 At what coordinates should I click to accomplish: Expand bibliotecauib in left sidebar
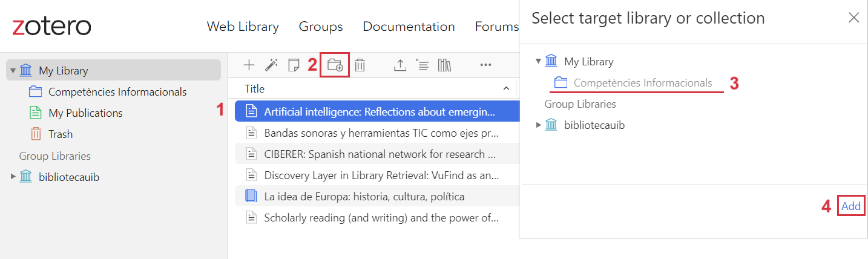coord(13,177)
